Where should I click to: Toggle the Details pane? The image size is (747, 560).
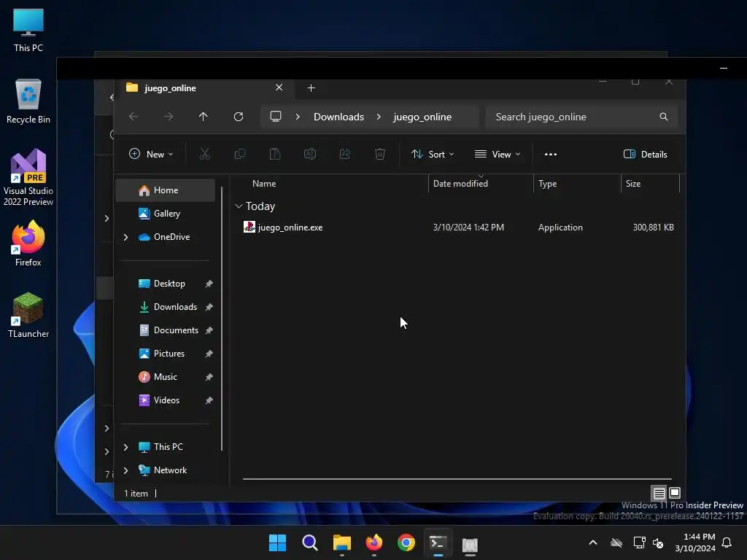pos(645,155)
